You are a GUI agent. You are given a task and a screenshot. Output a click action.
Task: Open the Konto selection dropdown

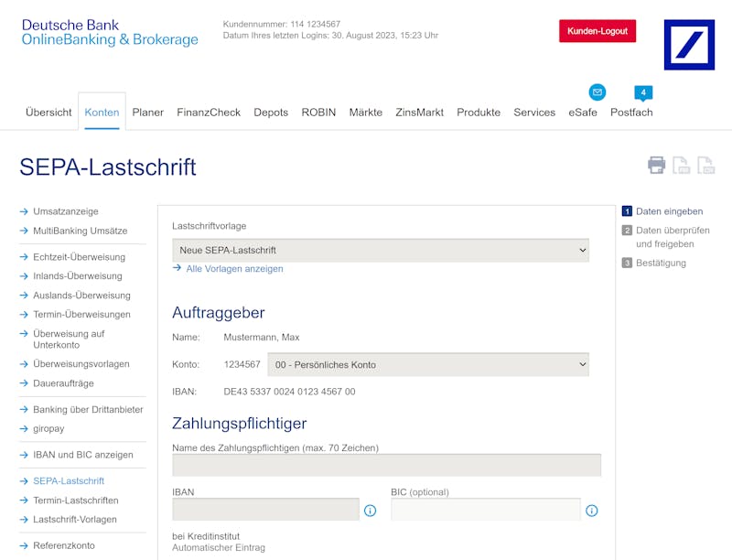(x=428, y=364)
